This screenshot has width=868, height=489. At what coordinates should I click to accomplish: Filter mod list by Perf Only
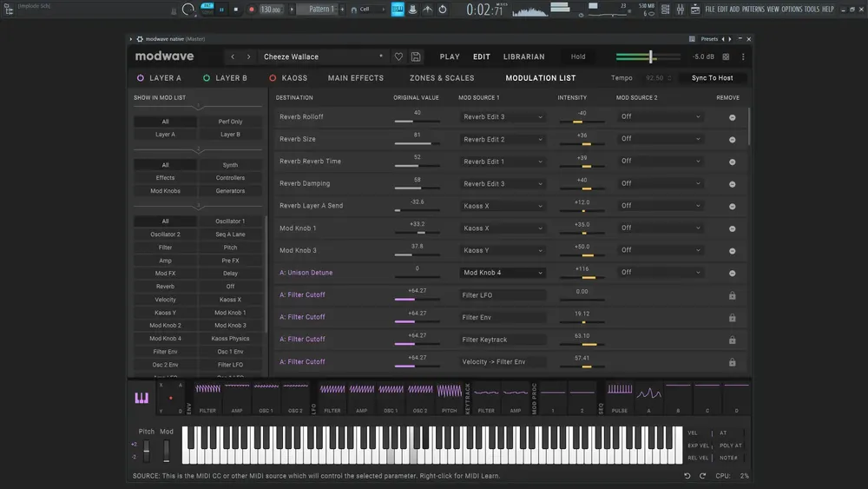coord(230,122)
